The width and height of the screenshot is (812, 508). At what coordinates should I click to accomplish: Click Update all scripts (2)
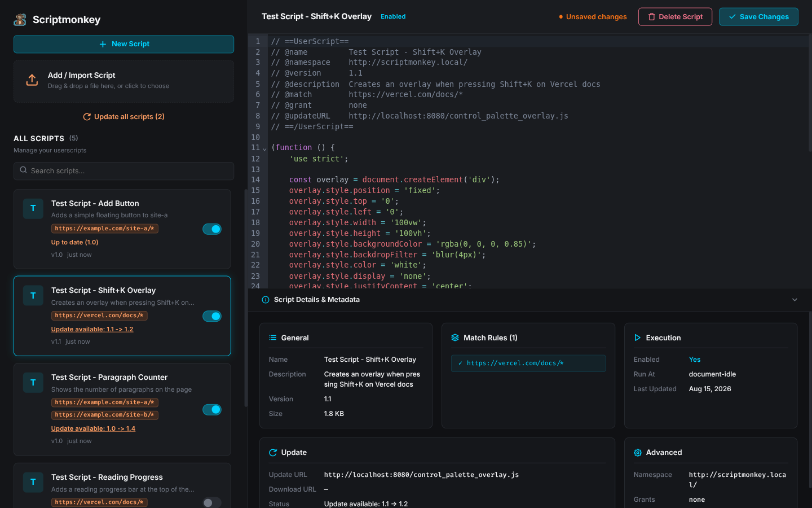[x=123, y=117]
